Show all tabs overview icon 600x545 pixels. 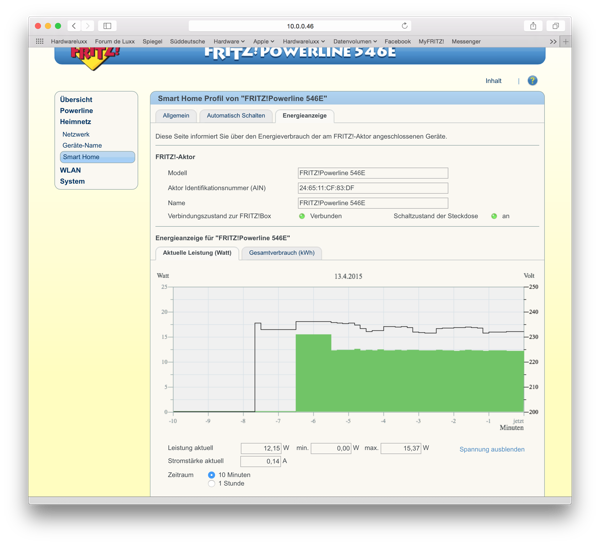(x=556, y=26)
